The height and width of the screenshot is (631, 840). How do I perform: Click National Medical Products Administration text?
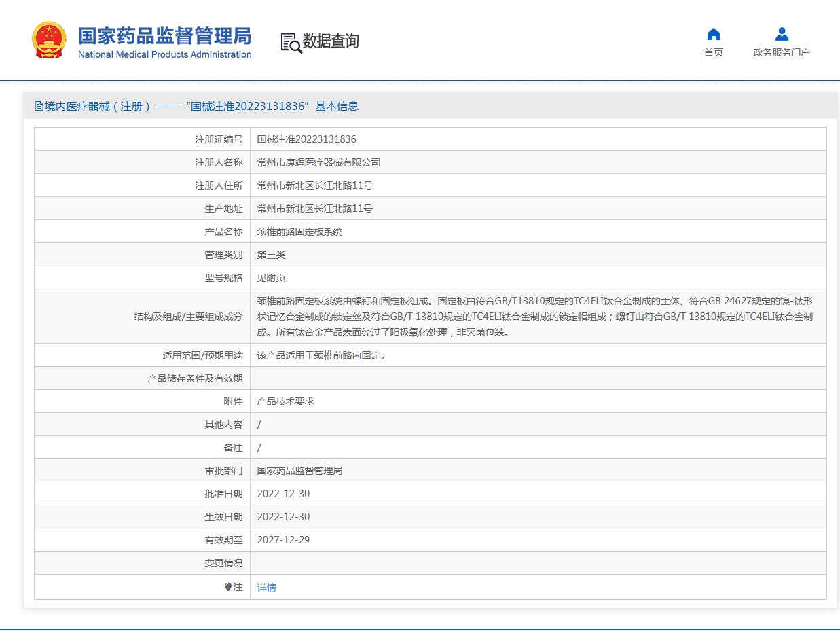164,55
